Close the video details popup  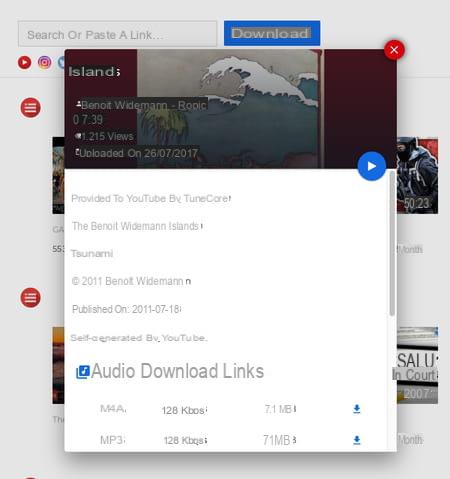(394, 50)
